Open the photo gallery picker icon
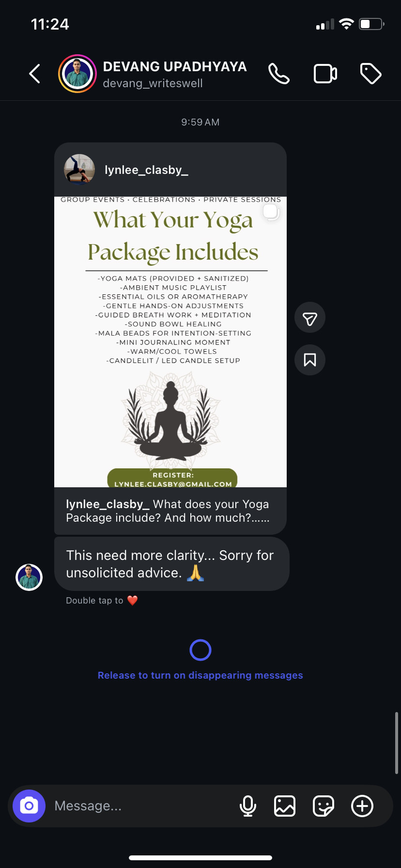 click(x=285, y=806)
